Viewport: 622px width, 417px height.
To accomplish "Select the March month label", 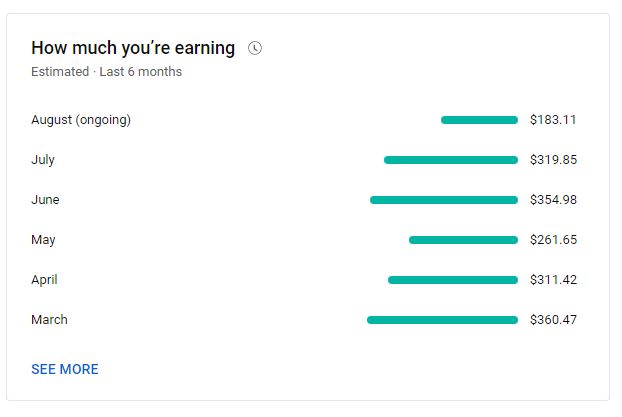I will pyautogui.click(x=49, y=320).
